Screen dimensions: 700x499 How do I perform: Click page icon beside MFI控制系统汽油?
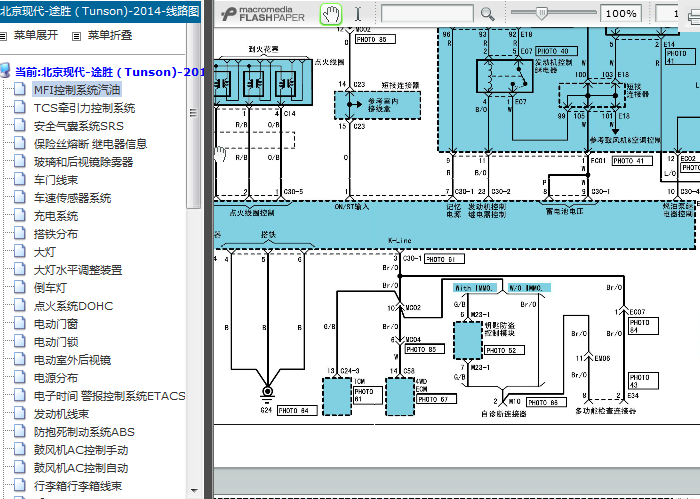click(x=19, y=89)
